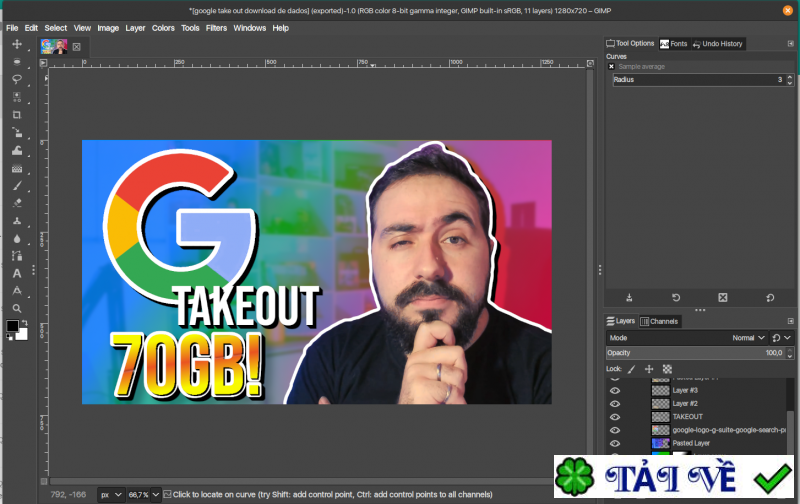
Task: Hide the TAKEOUT layer
Action: 615,416
